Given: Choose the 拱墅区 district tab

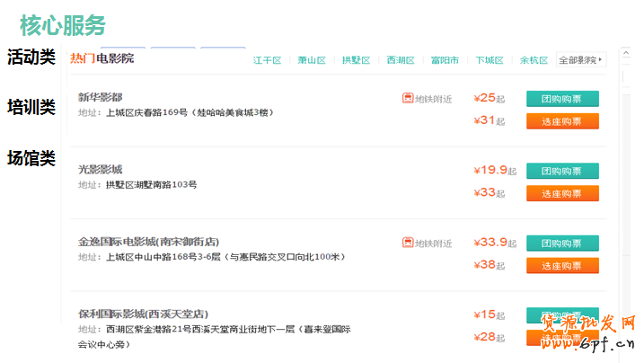Looking at the screenshot, I should [x=356, y=60].
